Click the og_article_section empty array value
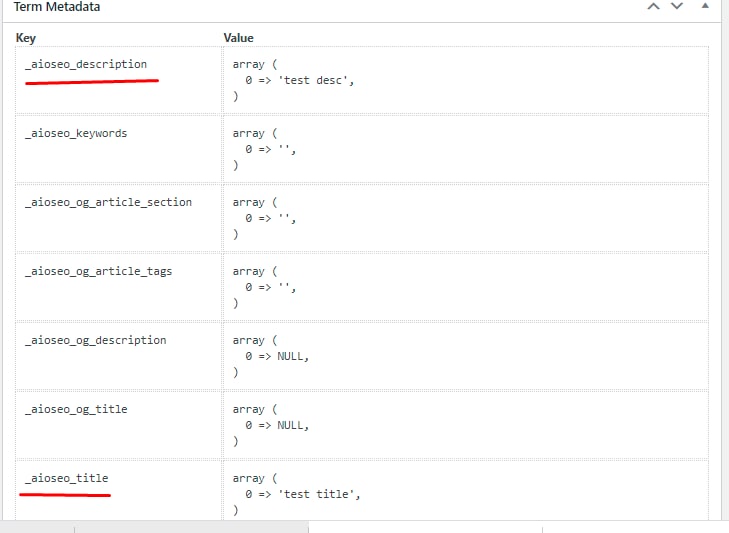The image size is (729, 533). (264, 218)
